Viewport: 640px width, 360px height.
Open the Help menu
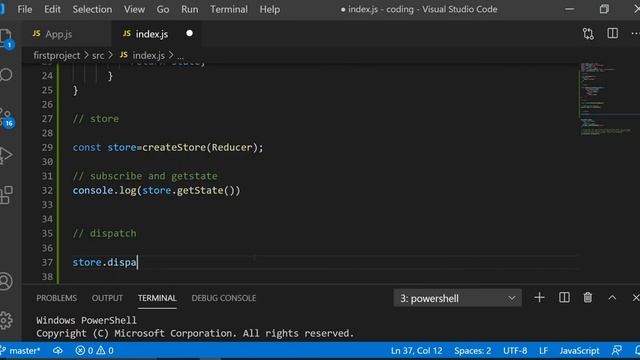(x=270, y=9)
